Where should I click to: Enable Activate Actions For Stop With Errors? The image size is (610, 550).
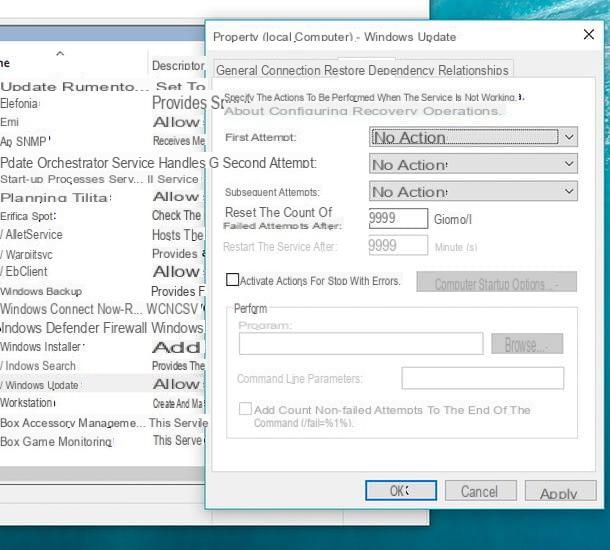(232, 280)
